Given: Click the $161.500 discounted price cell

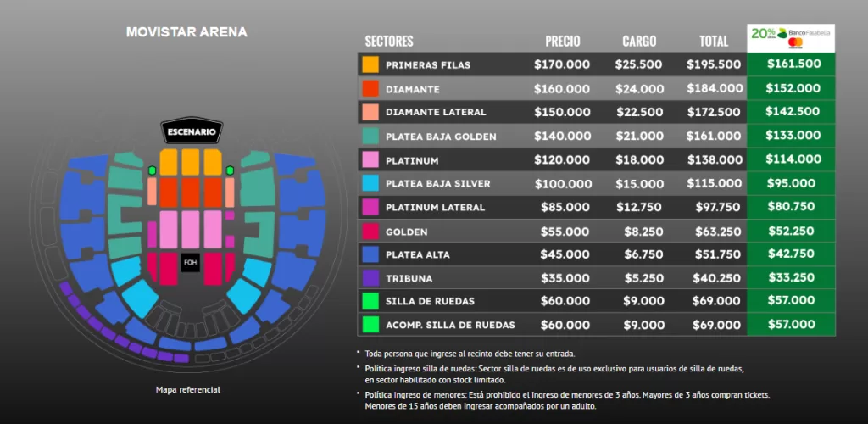Looking at the screenshot, I should pos(793,64).
